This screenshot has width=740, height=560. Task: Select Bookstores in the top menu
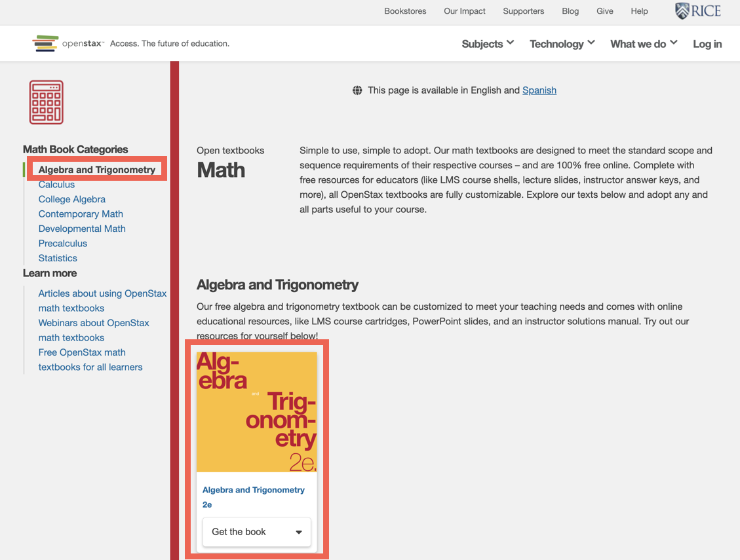(405, 11)
